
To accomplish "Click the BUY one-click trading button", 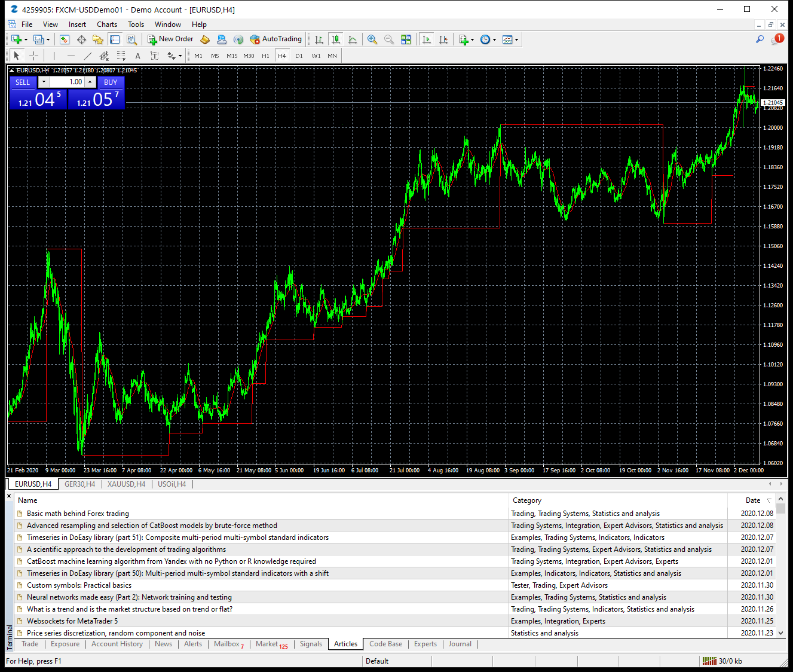I will click(111, 83).
